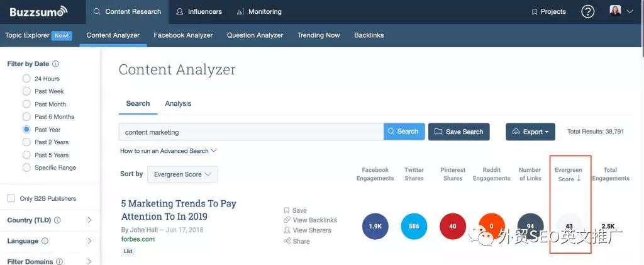Enable the Only B2B Publishers checkbox
Viewport: 644px width, 265px height.
coord(11,198)
